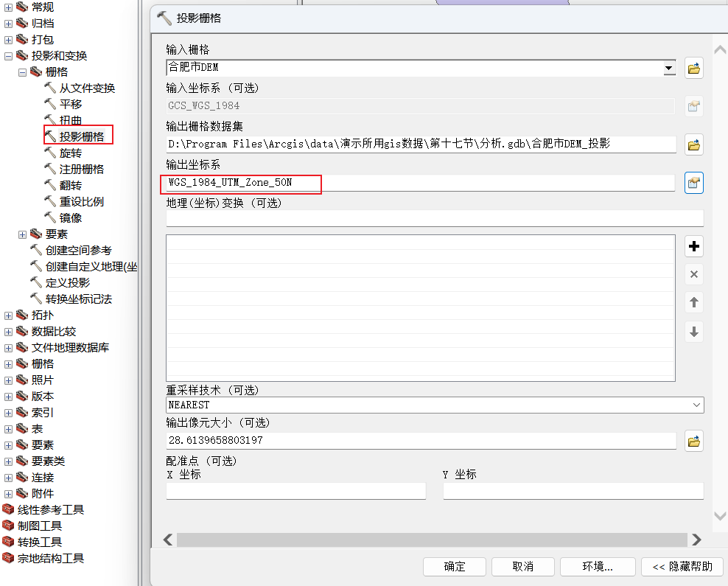Open output coordinate system properties icon
The image size is (728, 586).
pyautogui.click(x=693, y=183)
